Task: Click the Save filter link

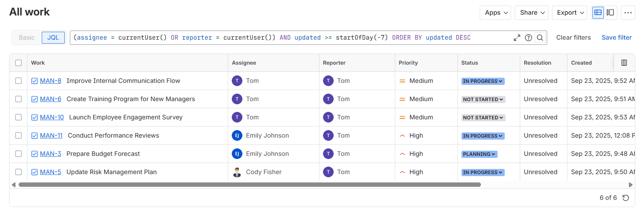Action: [x=616, y=38]
